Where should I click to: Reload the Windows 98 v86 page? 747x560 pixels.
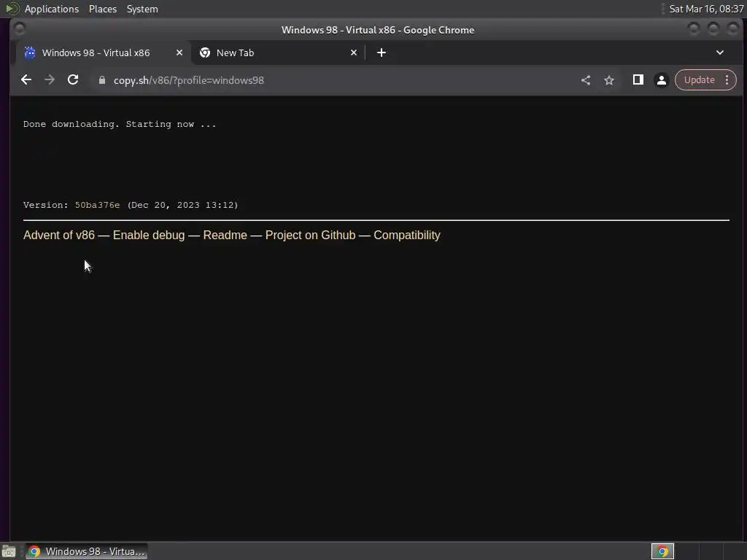point(73,80)
